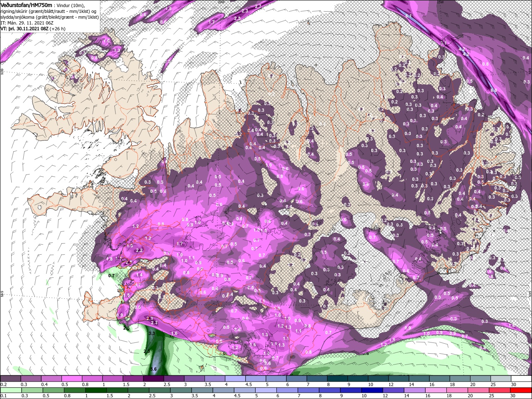The width and height of the screenshot is (532, 399).
Task: Click the bright red swatch labeled 30, lower legend
Action: [x=520, y=390]
